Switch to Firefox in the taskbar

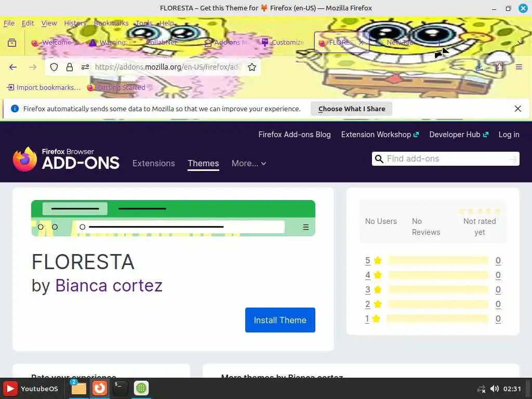coord(99,389)
